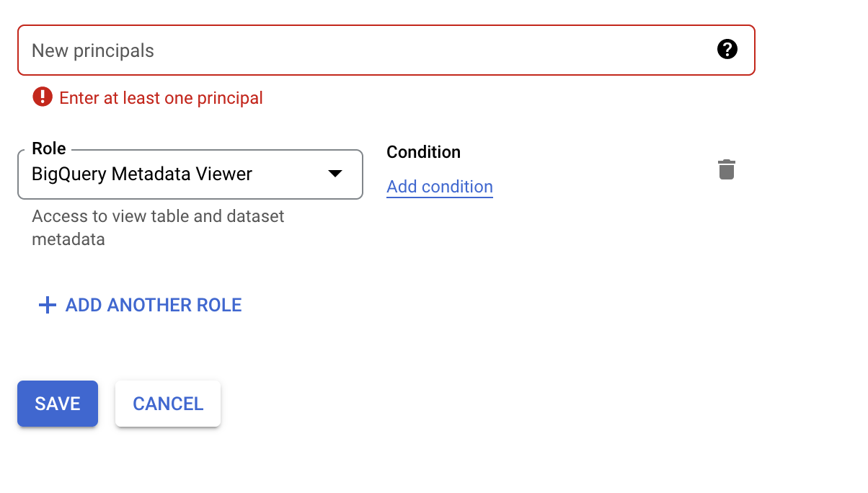The height and width of the screenshot is (493, 868).
Task: Click the 'Enter at least one principal' error
Action: point(161,97)
